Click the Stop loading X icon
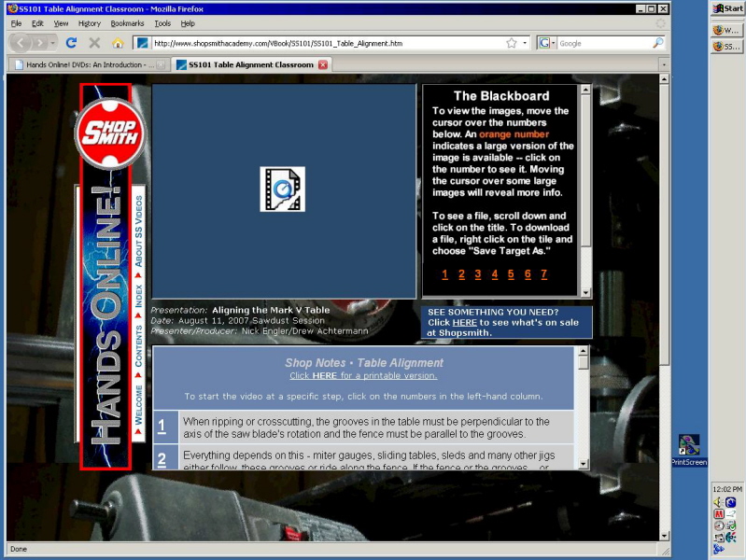The image size is (746, 560). [x=94, y=43]
